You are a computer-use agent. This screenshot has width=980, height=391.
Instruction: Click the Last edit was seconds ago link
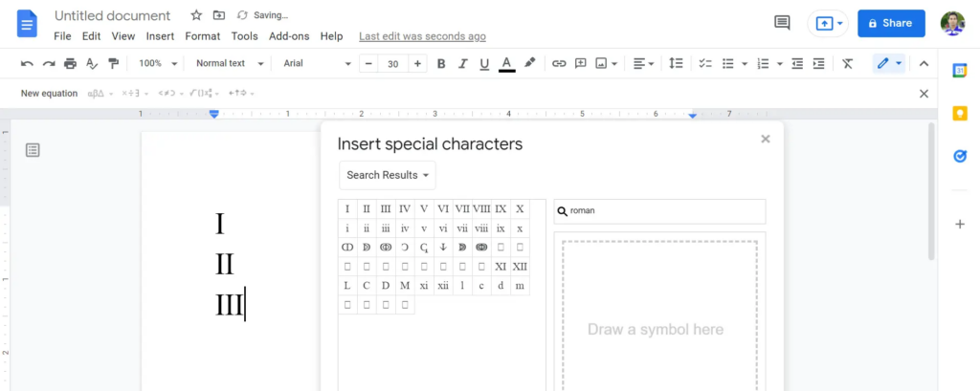[422, 36]
